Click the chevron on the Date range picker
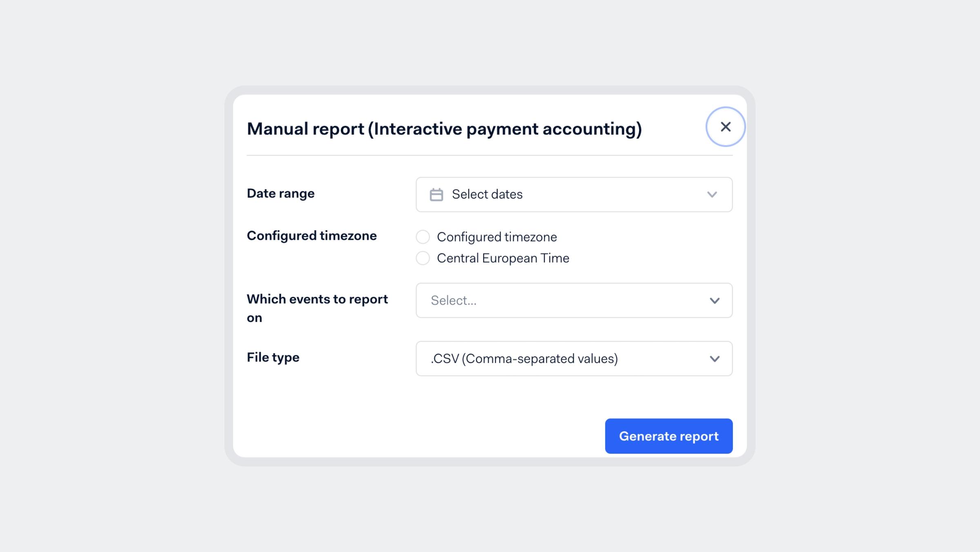The image size is (980, 552). 712,195
